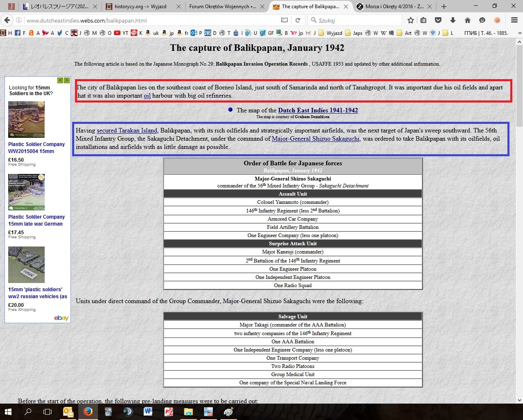The image size is (523, 420).
Task: Reload the page with the refresh icon
Action: 298,20
